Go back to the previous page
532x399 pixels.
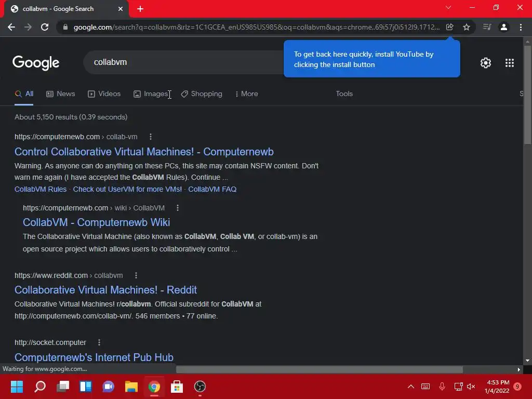click(11, 27)
